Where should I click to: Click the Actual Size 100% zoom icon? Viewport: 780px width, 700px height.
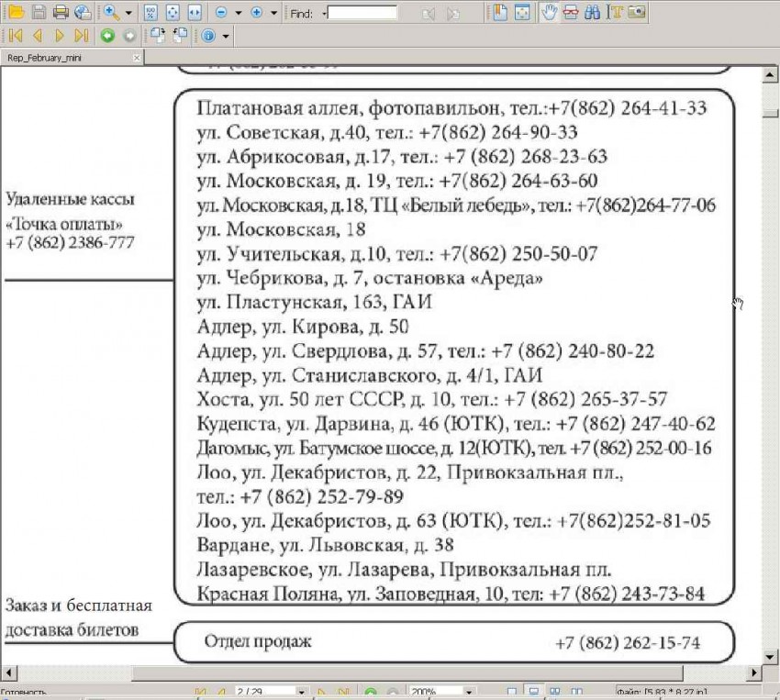click(152, 13)
